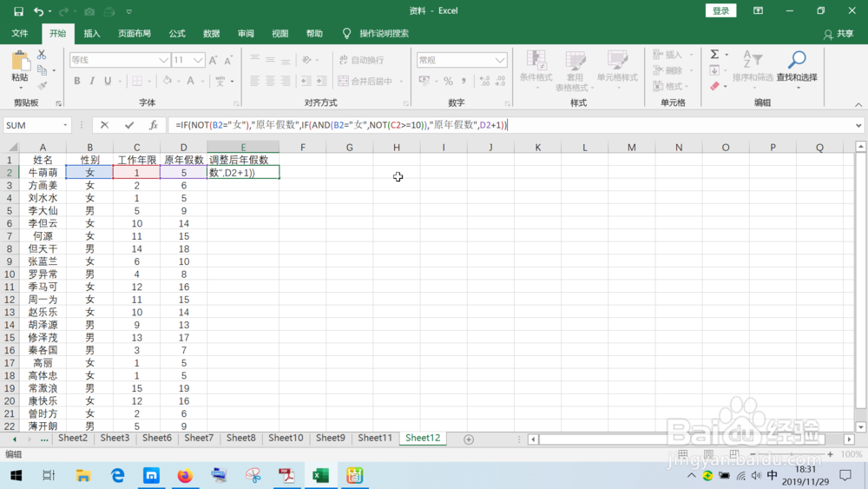Open Conditional Formatting (条件格式)
The height and width of the screenshot is (489, 868).
(536, 70)
